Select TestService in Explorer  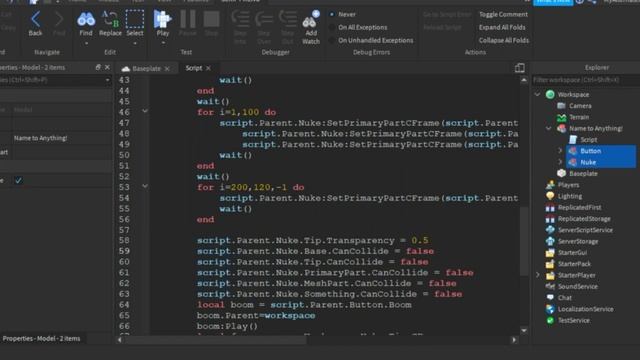pyautogui.click(x=573, y=320)
